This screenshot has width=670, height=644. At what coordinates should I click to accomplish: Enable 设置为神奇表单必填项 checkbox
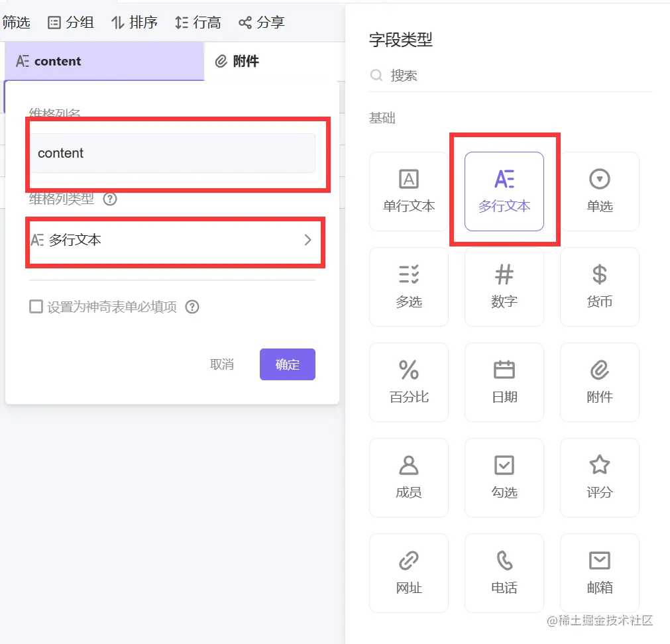coord(36,307)
